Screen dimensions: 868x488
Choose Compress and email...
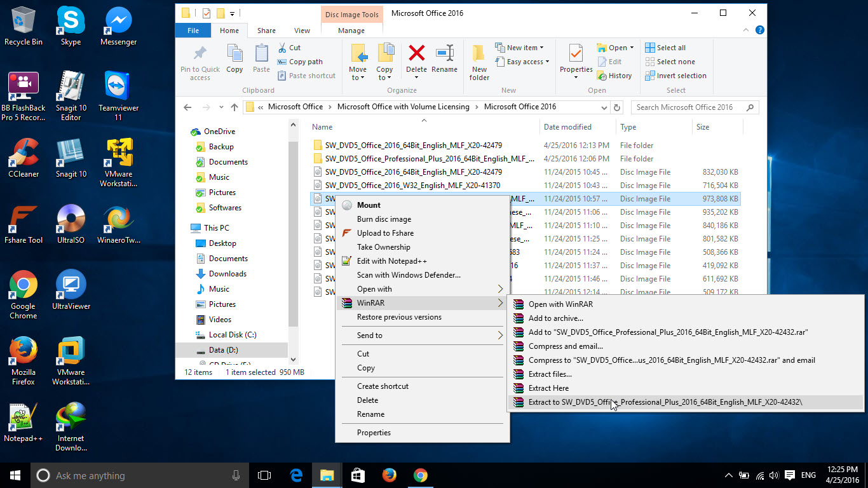[x=686, y=346]
